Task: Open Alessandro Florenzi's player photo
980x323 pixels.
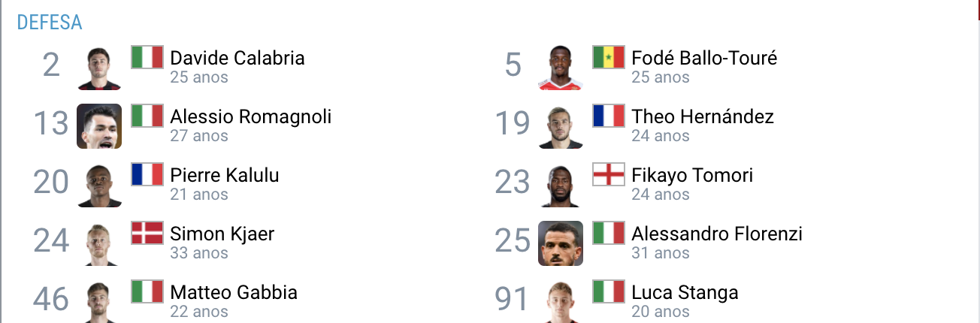Action: (561, 243)
